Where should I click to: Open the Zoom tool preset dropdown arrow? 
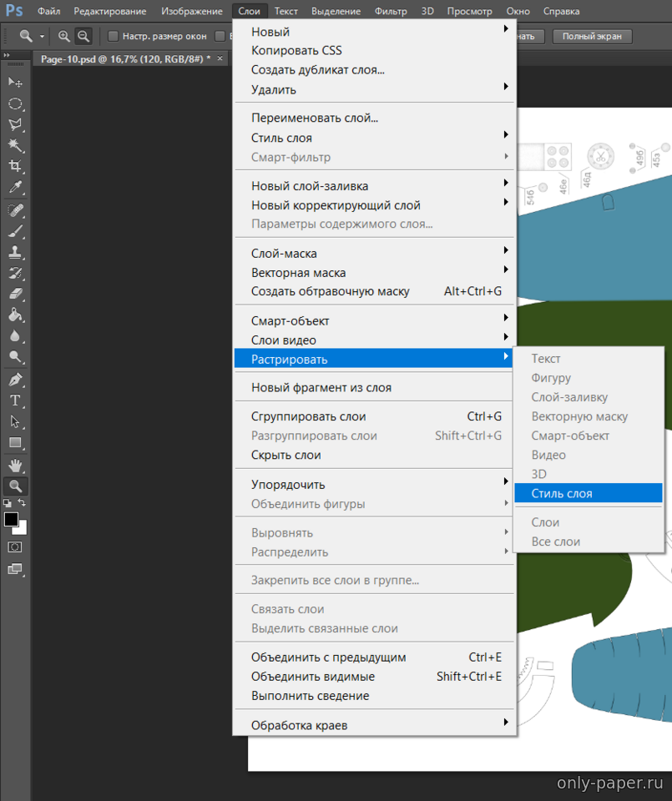pyautogui.click(x=42, y=37)
